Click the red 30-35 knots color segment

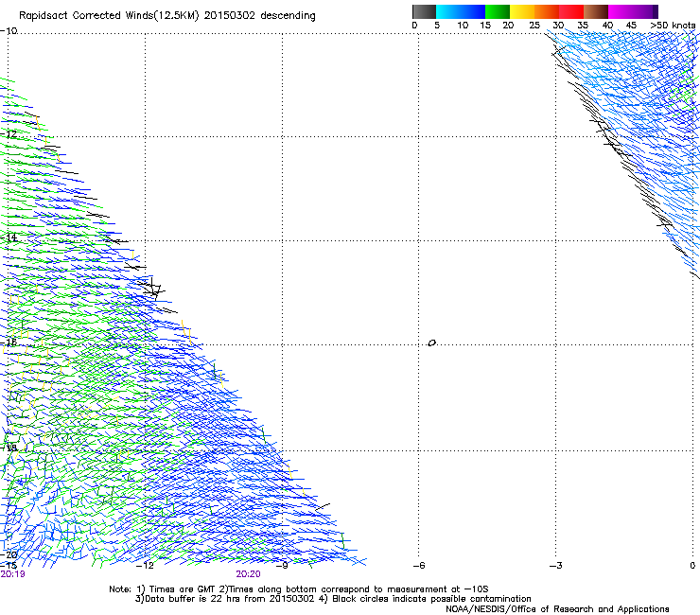pyautogui.click(x=571, y=11)
